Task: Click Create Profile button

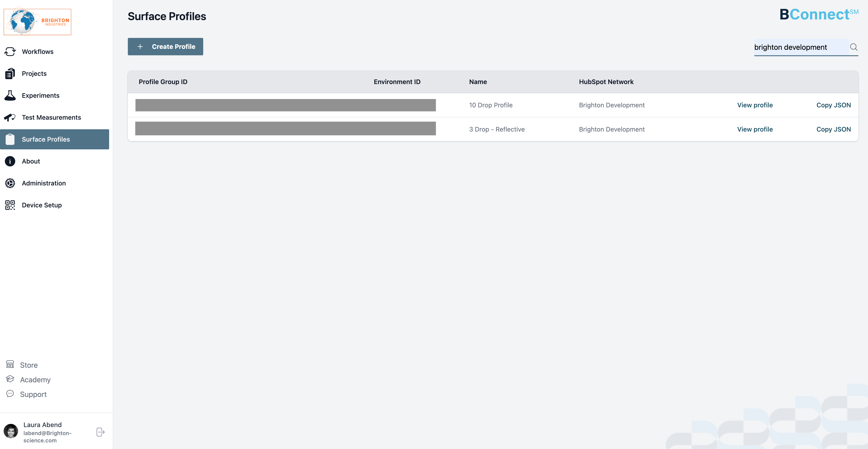Action: (165, 46)
